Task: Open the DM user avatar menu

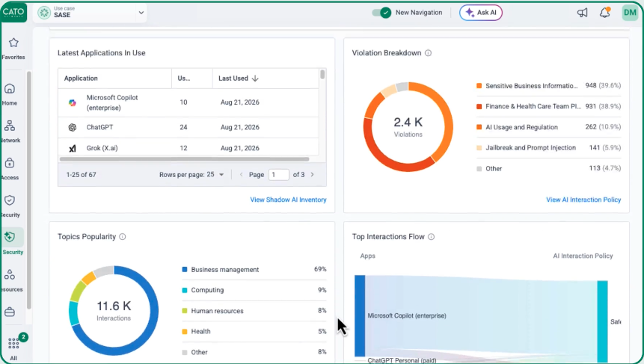Action: click(x=630, y=12)
